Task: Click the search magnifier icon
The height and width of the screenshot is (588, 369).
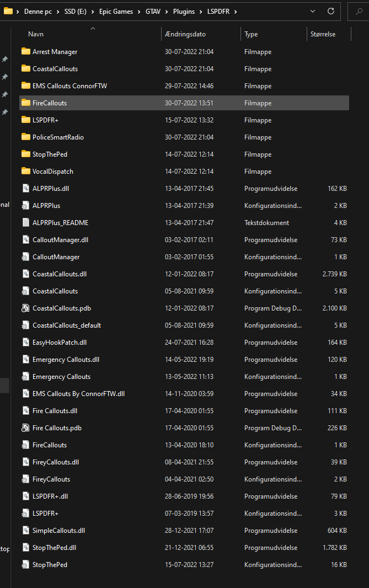Action: [x=359, y=11]
